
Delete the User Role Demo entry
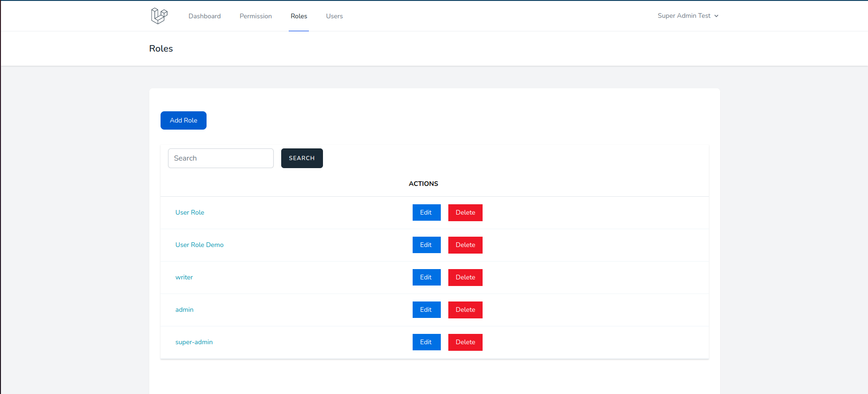point(465,245)
